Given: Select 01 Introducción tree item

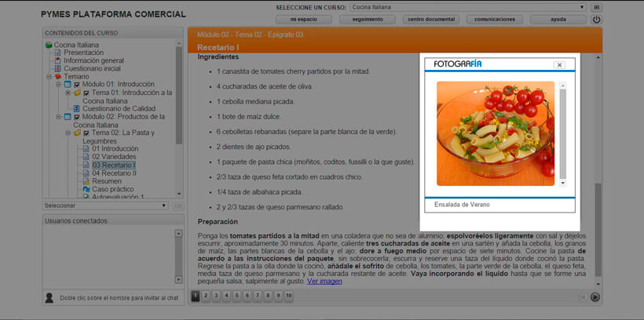Looking at the screenshot, I should (115, 149).
